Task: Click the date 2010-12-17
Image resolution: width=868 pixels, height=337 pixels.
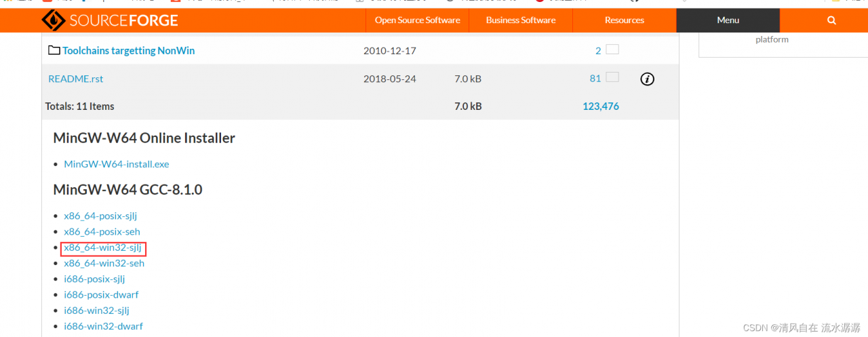Action: [390, 51]
